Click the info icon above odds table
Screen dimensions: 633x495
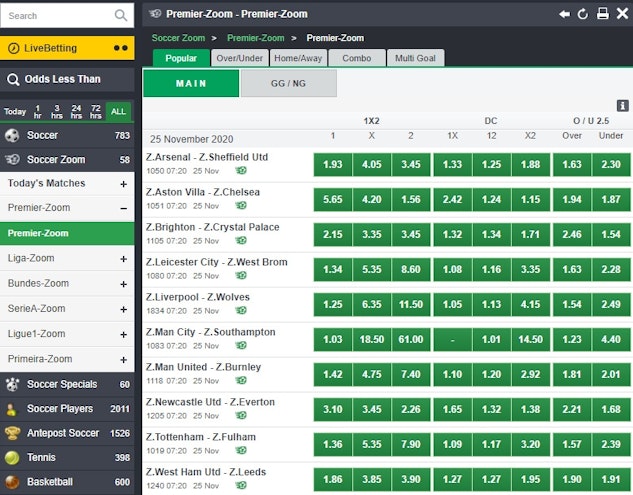click(622, 106)
